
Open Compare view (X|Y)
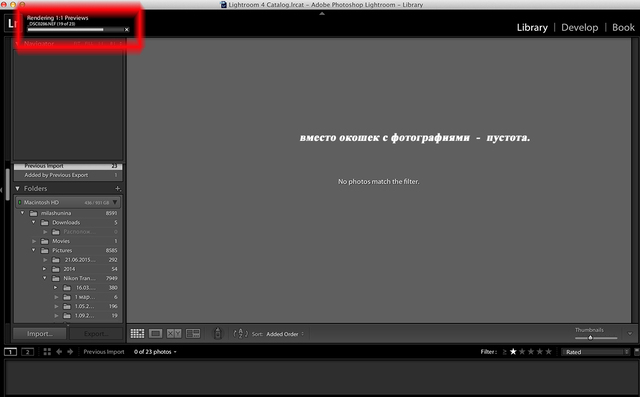point(174,334)
